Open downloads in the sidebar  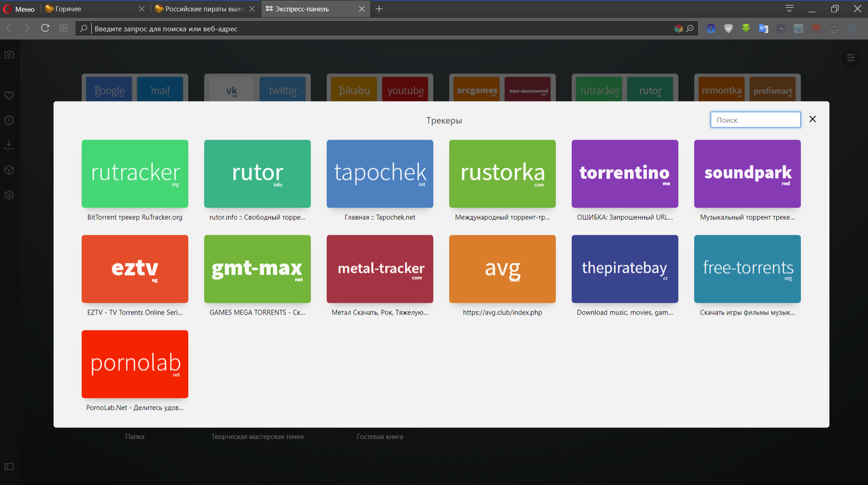9,145
